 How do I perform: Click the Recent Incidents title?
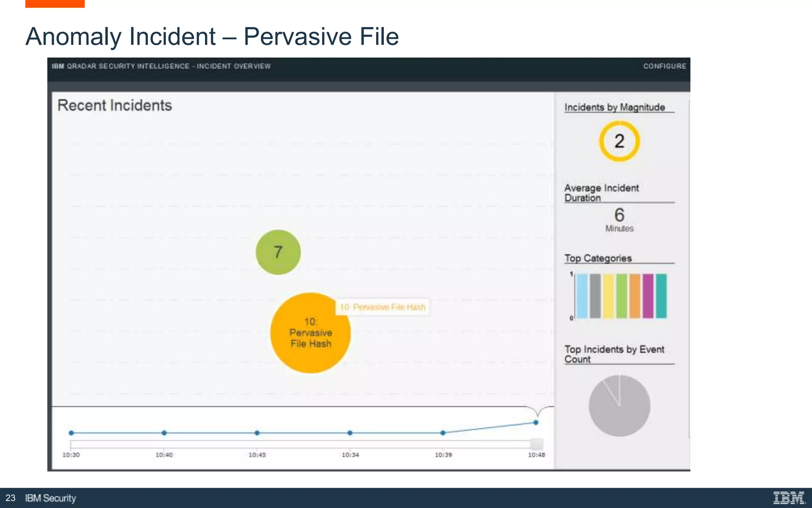pos(115,106)
